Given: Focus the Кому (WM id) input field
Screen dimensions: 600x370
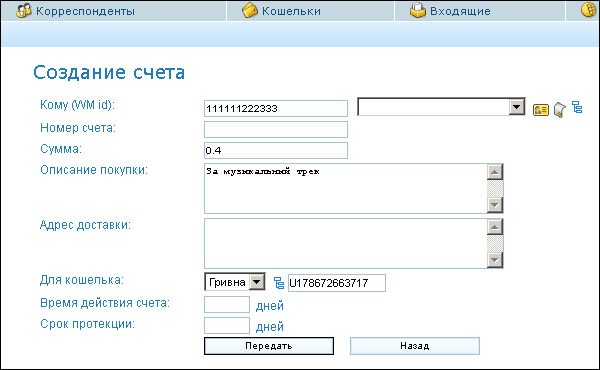Looking at the screenshot, I should pyautogui.click(x=276, y=109).
